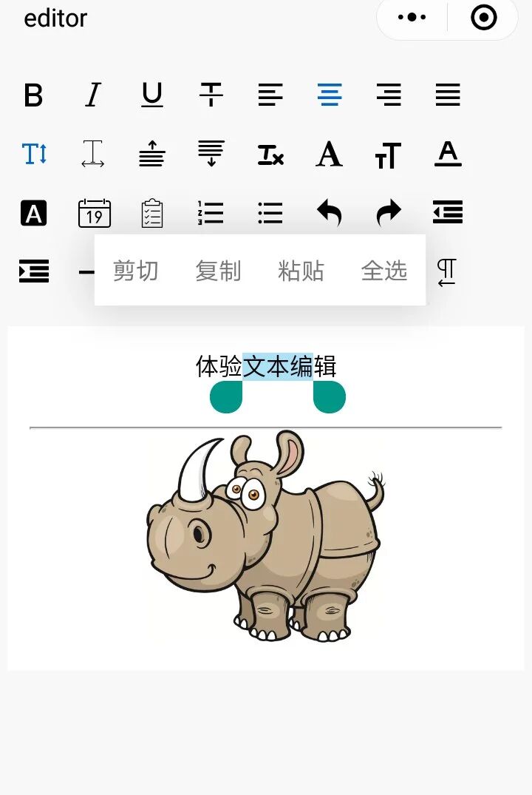Image resolution: width=532 pixels, height=795 pixels.
Task: Toggle underline formatting
Action: 152,95
